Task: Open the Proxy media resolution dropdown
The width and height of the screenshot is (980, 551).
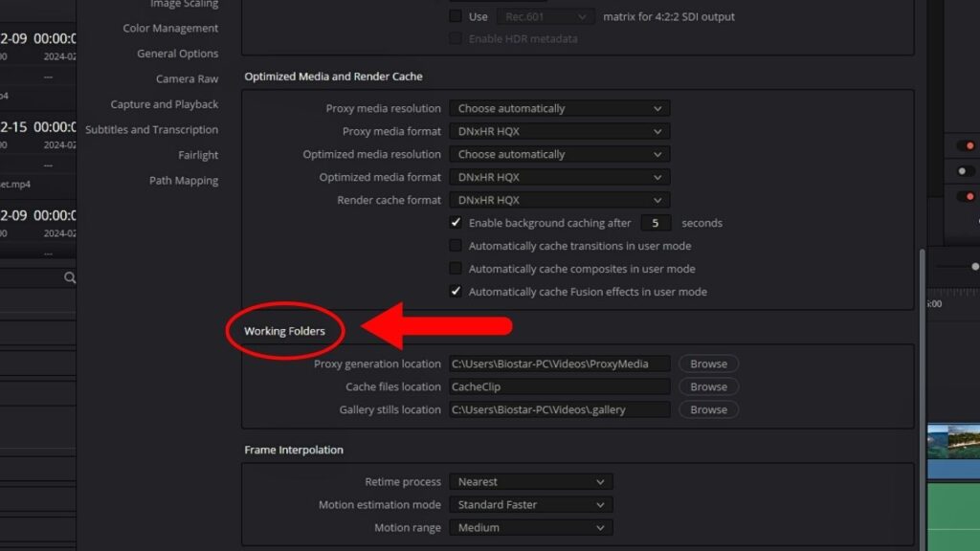Action: 558,108
